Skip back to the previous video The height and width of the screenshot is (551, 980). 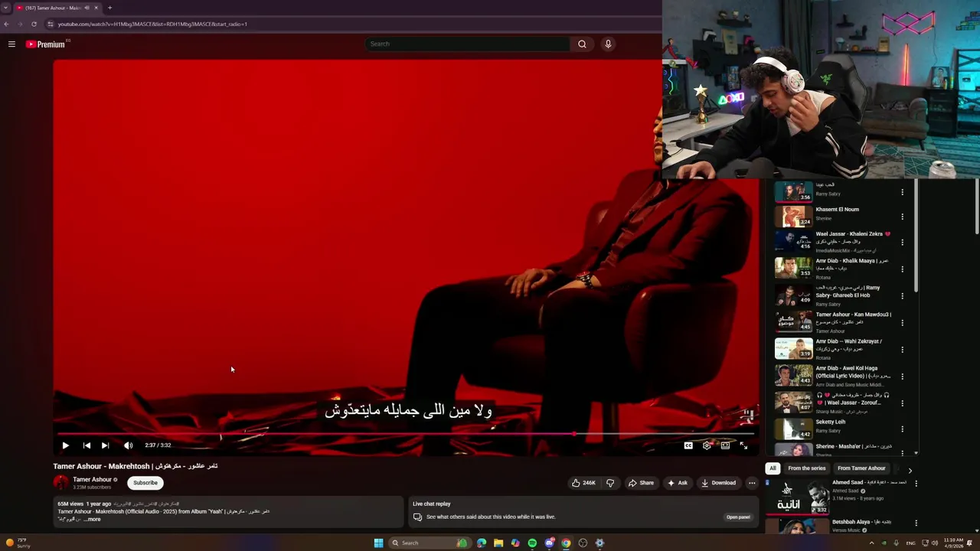click(87, 445)
